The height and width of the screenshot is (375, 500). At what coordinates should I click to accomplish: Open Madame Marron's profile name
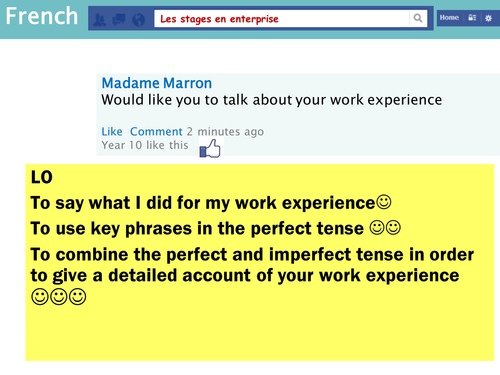pyautogui.click(x=157, y=83)
